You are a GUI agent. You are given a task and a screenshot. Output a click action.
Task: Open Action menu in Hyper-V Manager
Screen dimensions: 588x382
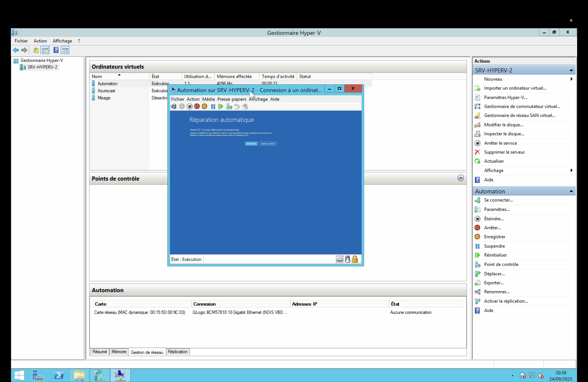[x=40, y=41]
